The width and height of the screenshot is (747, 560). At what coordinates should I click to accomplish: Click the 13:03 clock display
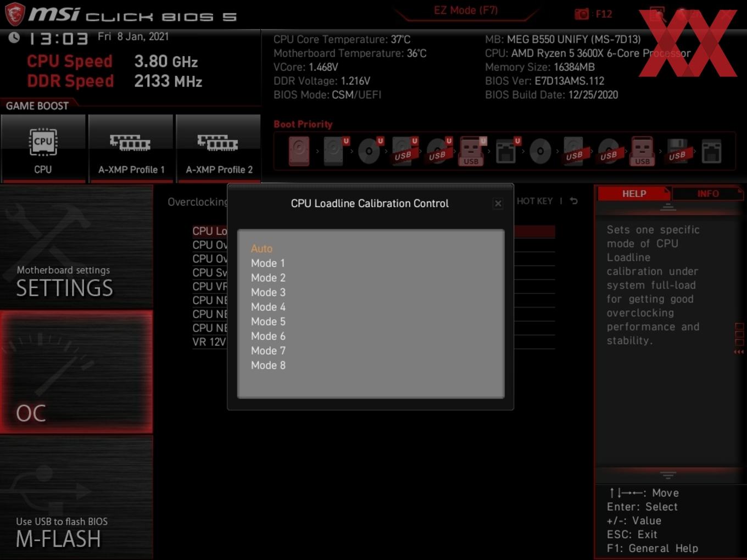(58, 39)
